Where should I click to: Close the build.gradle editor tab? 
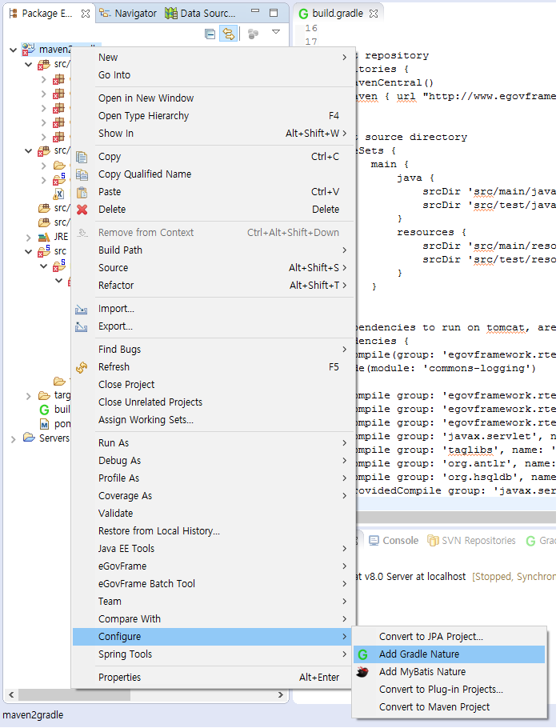[x=374, y=14]
